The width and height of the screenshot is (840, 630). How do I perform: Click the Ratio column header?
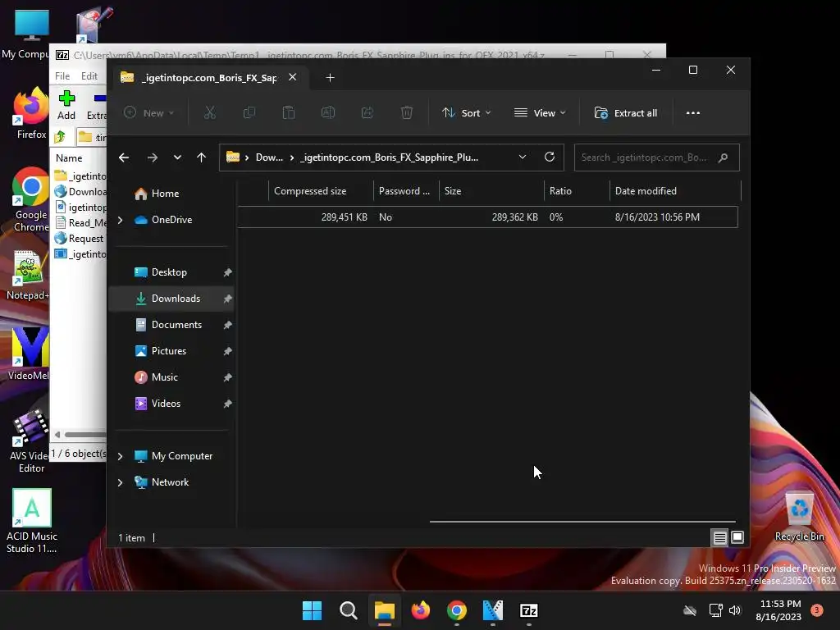[577, 190]
